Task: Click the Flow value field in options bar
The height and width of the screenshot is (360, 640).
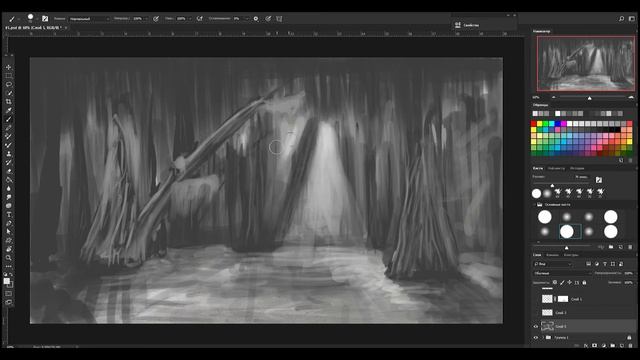Action: [x=181, y=19]
